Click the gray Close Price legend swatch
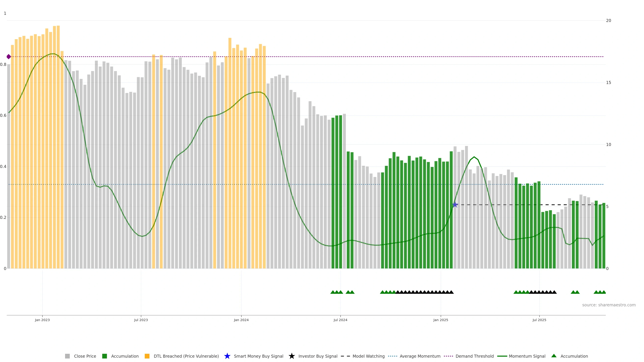Image resolution: width=644 pixels, height=362 pixels. 67,356
